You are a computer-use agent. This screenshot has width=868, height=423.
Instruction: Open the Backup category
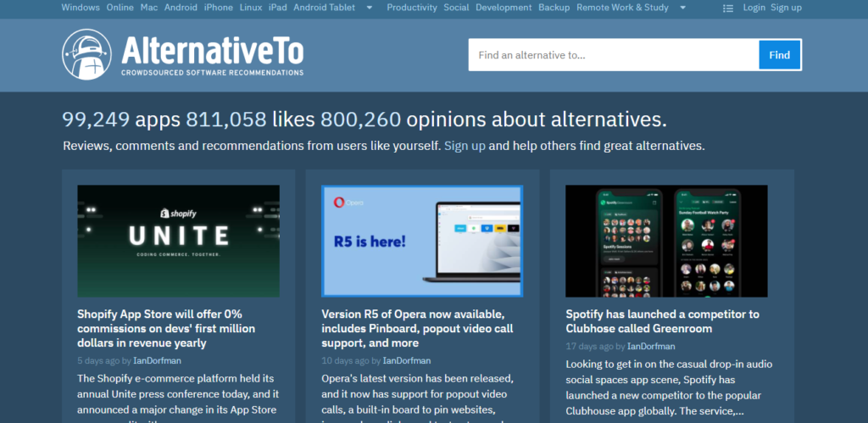[554, 8]
